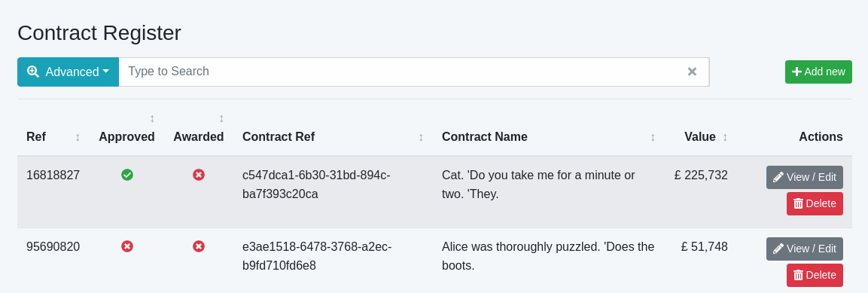This screenshot has height=293, width=868.
Task: Sort by Contract Ref column arrow
Action: pyautogui.click(x=421, y=137)
